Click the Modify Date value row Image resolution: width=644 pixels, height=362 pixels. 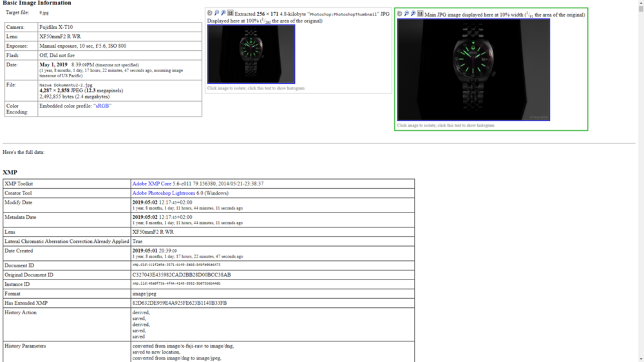(272, 205)
